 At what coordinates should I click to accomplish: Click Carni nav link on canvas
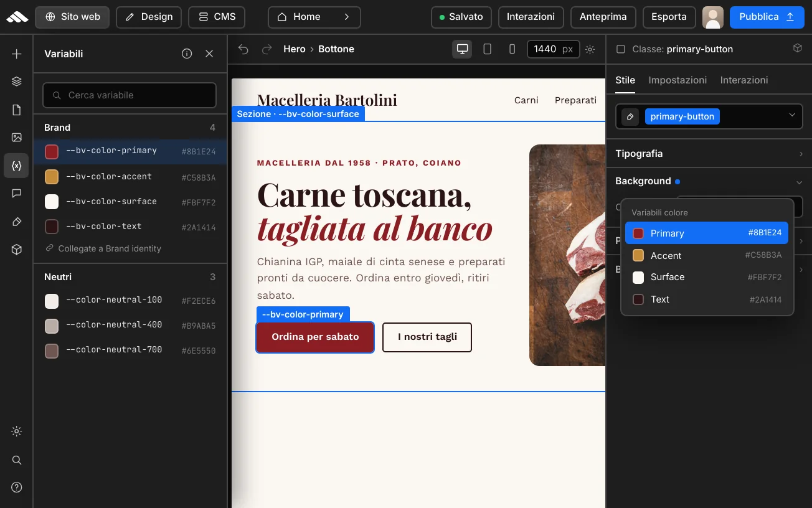[526, 100]
